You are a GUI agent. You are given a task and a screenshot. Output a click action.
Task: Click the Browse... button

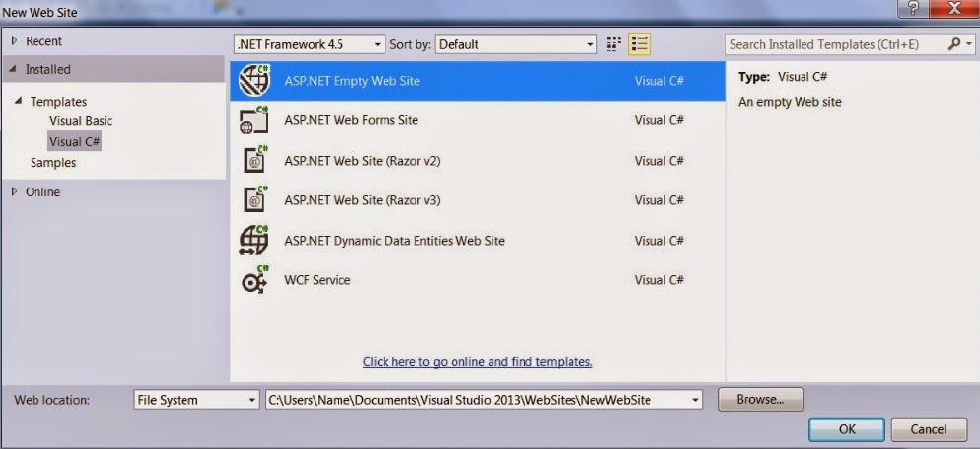pos(760,399)
